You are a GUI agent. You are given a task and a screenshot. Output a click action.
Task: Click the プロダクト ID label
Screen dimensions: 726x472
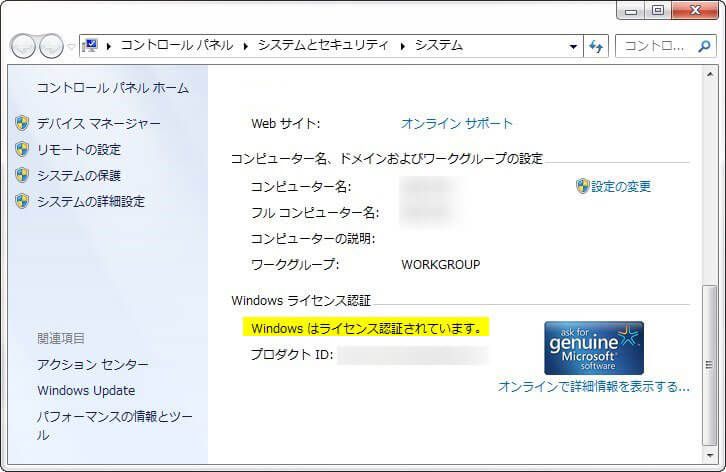[x=292, y=354]
